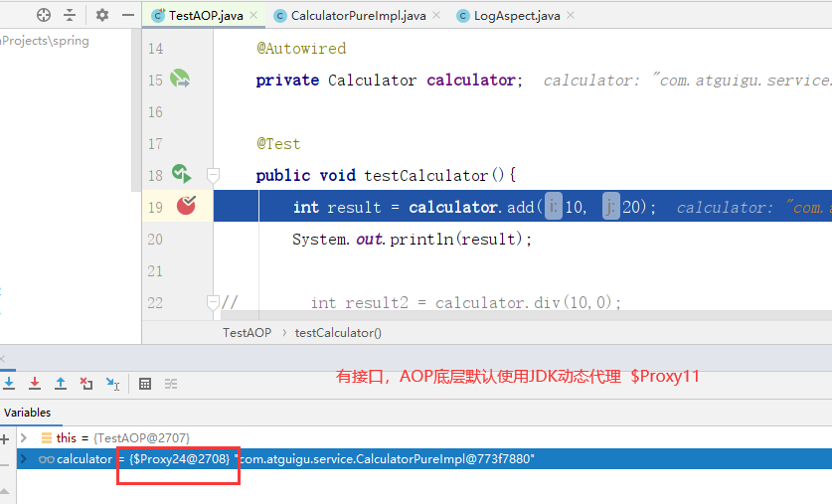Close the CalculatorPureImpl.java tab

click(436, 15)
